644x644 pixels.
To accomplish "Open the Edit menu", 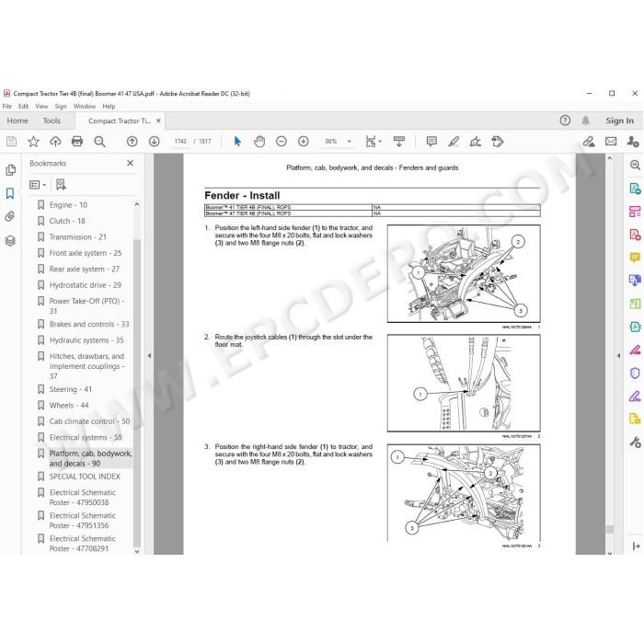I will pos(23,106).
